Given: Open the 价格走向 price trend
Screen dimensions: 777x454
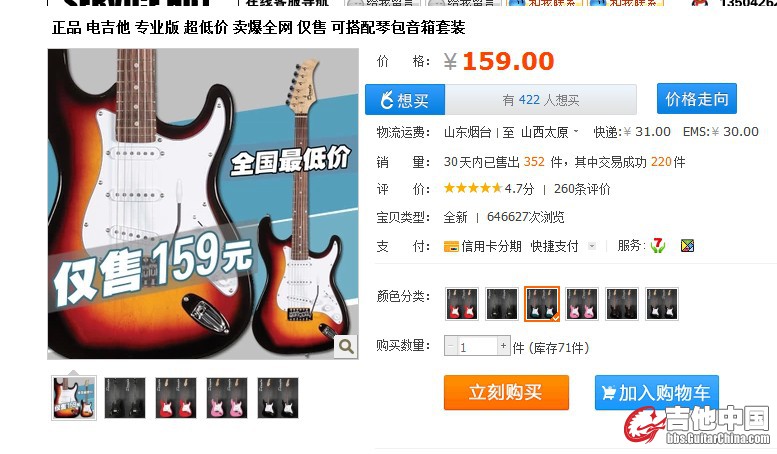Looking at the screenshot, I should click(x=697, y=99).
